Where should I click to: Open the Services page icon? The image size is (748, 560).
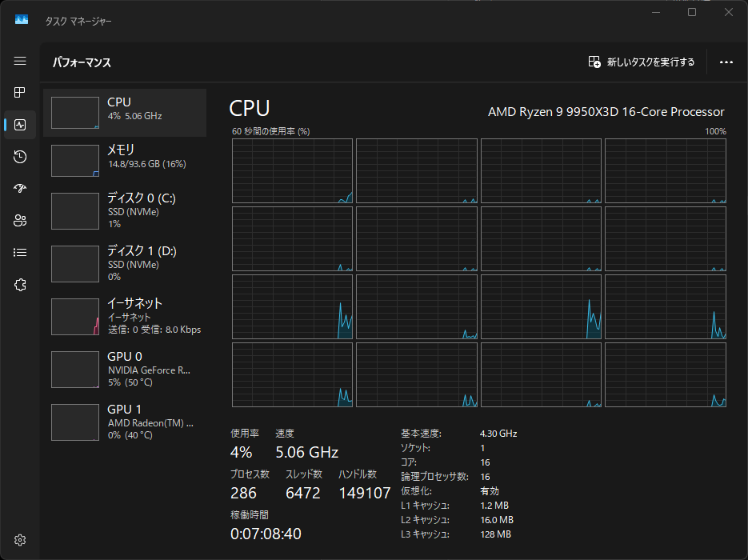tap(20, 285)
